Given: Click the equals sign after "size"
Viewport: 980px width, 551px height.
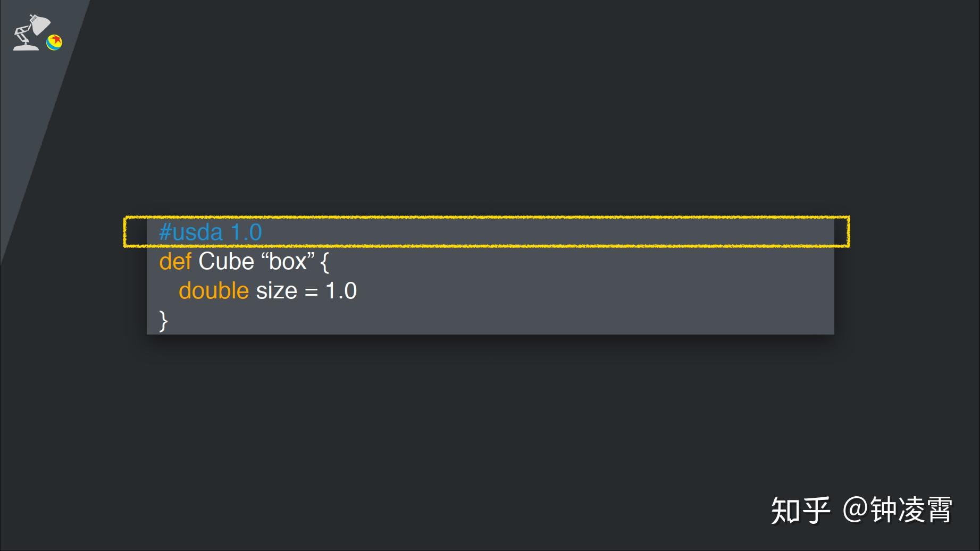Looking at the screenshot, I should coord(311,292).
